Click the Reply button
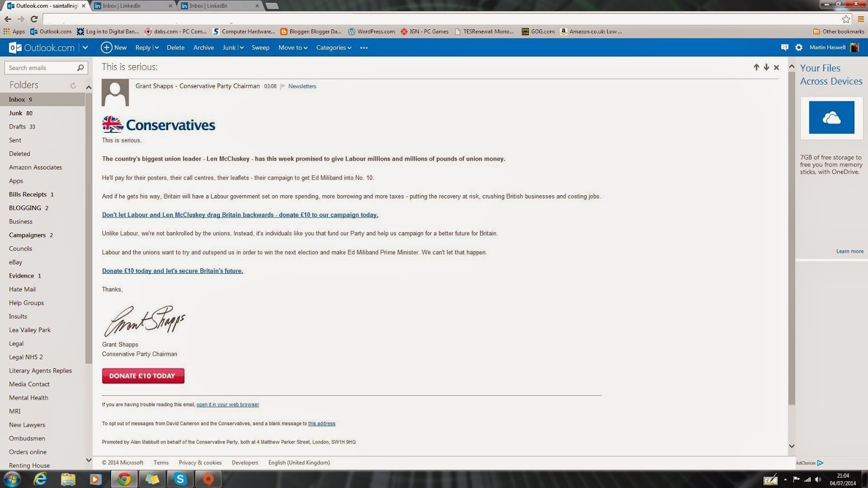The height and width of the screenshot is (488, 868). 143,48
